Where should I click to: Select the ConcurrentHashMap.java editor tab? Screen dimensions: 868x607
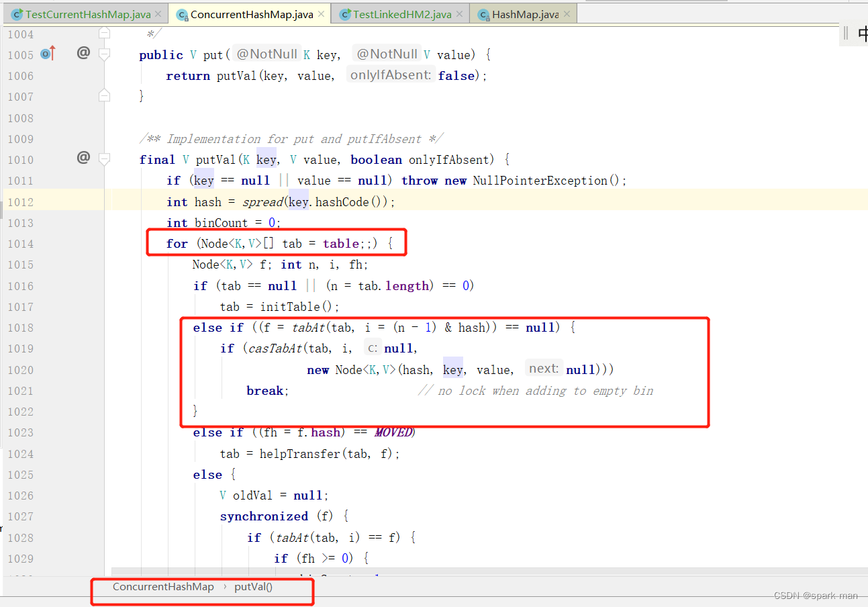pos(252,14)
